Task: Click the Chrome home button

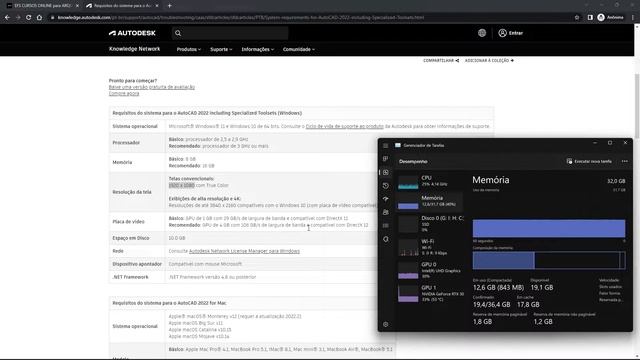Action: (x=39, y=18)
